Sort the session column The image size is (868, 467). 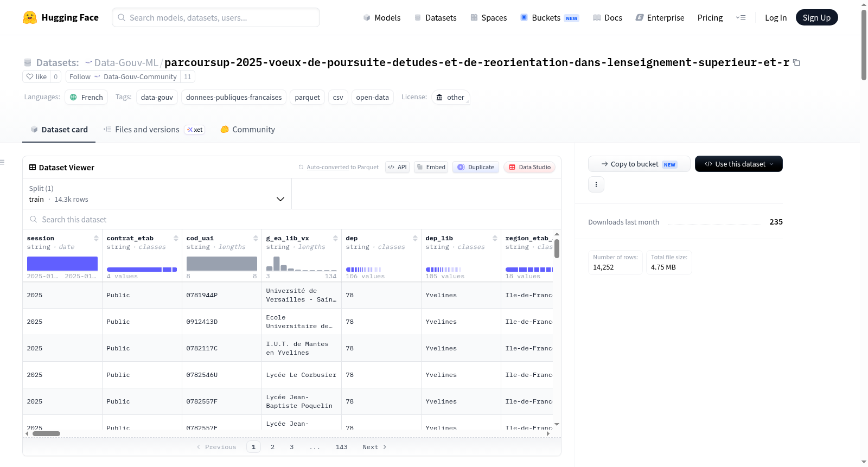(96, 238)
